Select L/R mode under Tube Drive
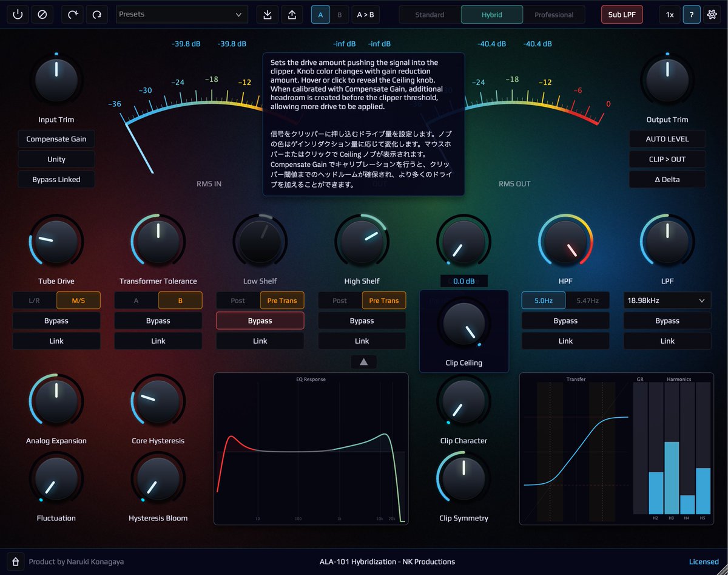 coord(34,301)
